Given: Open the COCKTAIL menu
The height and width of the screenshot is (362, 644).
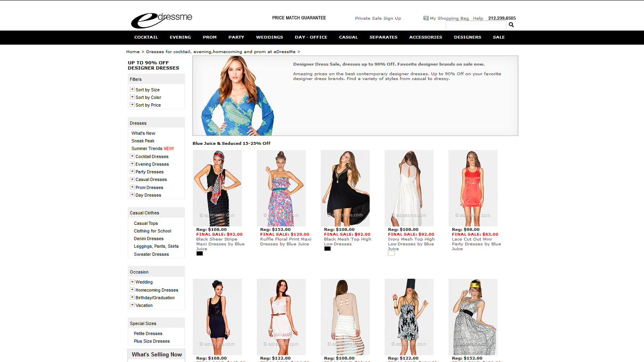Looking at the screenshot, I should tap(146, 37).
